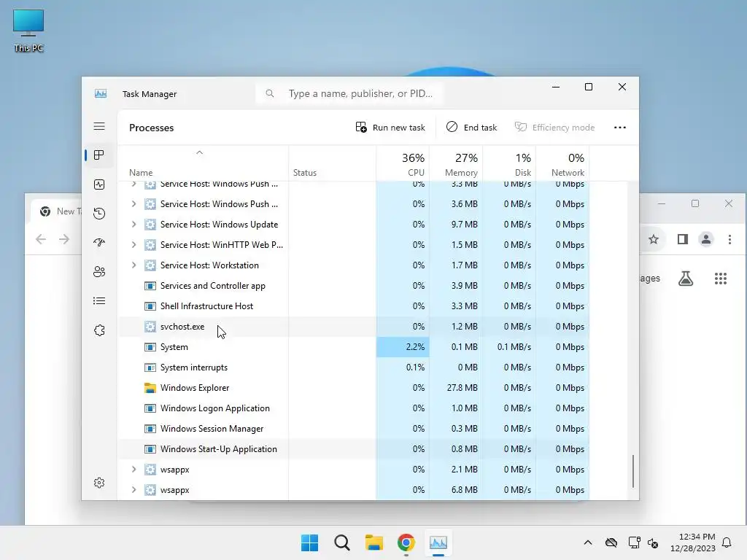Open Task Manager settings gear icon
Screen dimensions: 747x560
point(99,483)
